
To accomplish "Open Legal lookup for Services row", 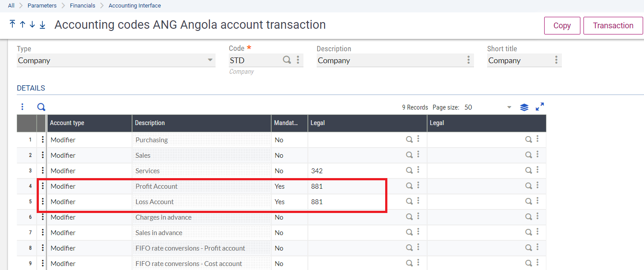I will (409, 171).
